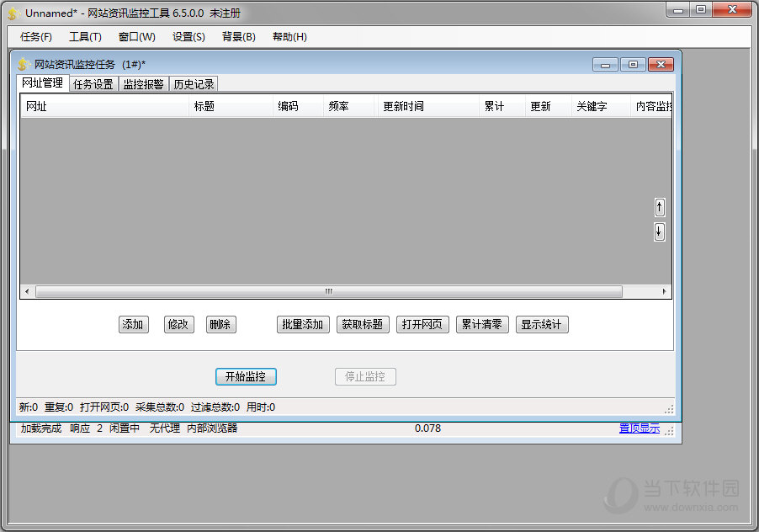This screenshot has width=759, height=532.
Task: Click the 添加 button
Action: click(x=133, y=324)
